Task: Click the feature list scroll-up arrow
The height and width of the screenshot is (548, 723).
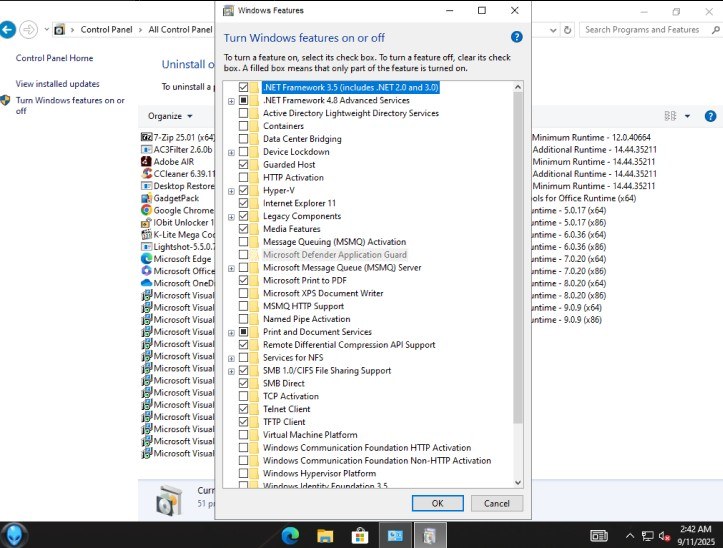Action: (x=518, y=87)
